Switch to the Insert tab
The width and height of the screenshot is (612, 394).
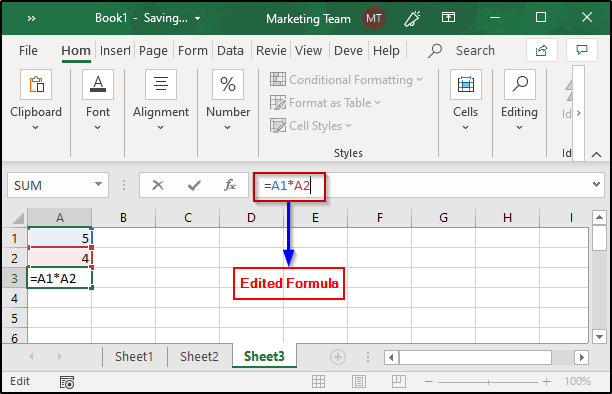click(115, 50)
